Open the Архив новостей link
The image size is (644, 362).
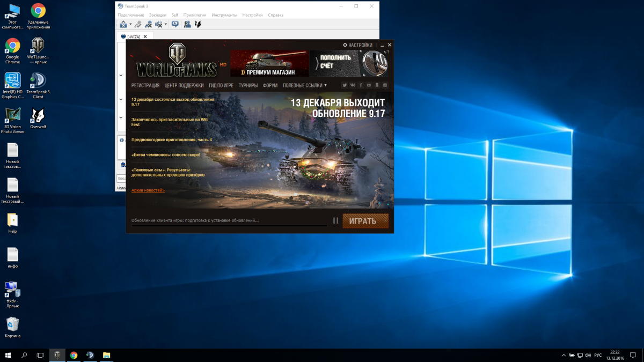(x=148, y=190)
